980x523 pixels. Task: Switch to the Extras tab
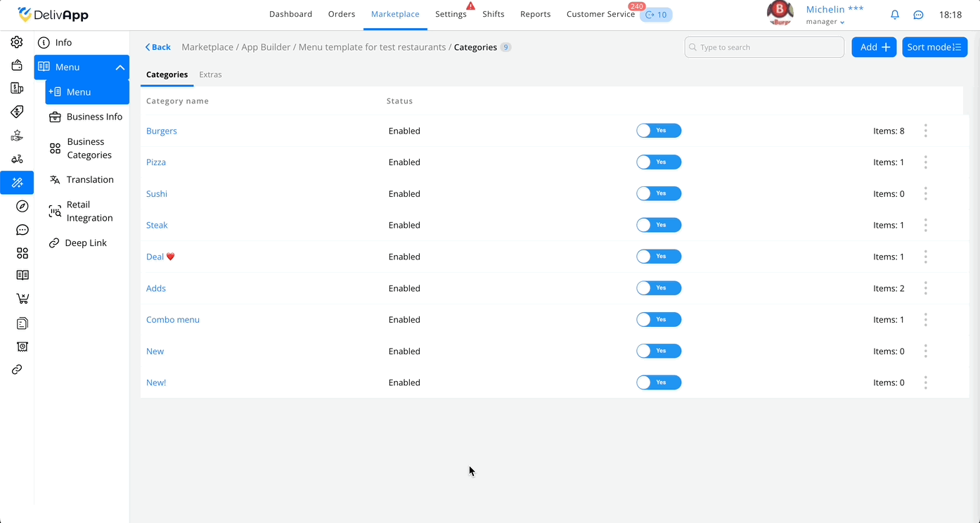pyautogui.click(x=210, y=75)
